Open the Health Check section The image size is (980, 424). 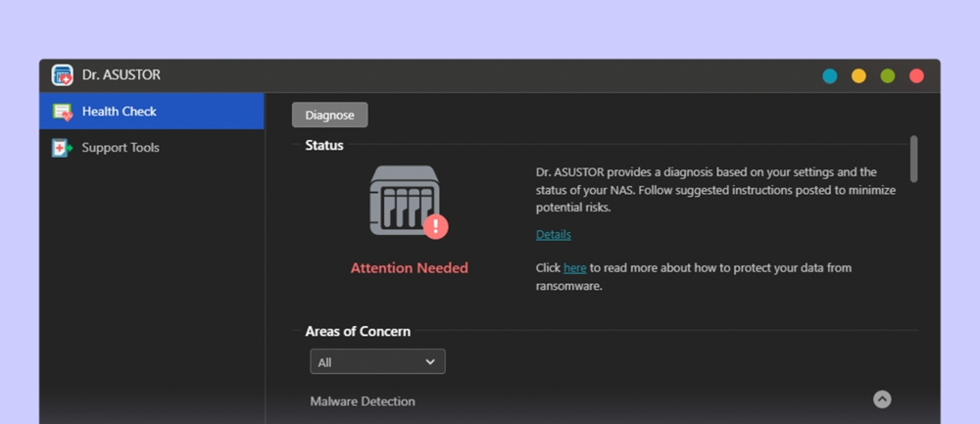coord(152,112)
